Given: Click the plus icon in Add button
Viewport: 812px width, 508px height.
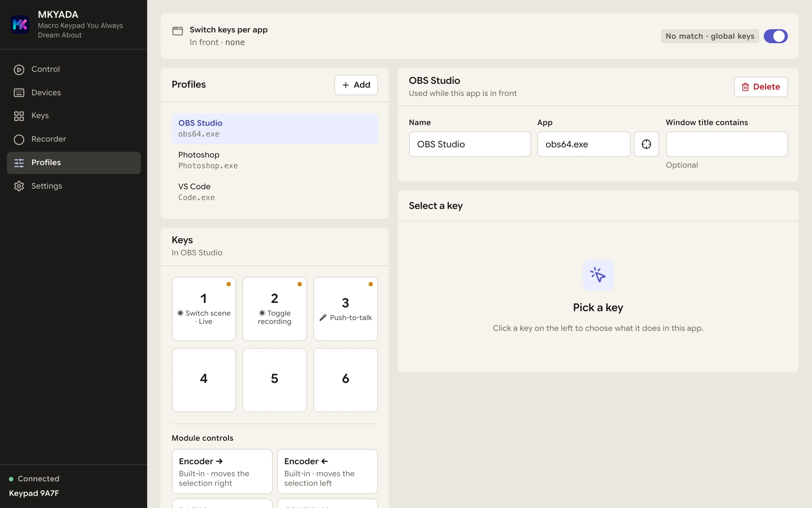Looking at the screenshot, I should click(x=346, y=85).
